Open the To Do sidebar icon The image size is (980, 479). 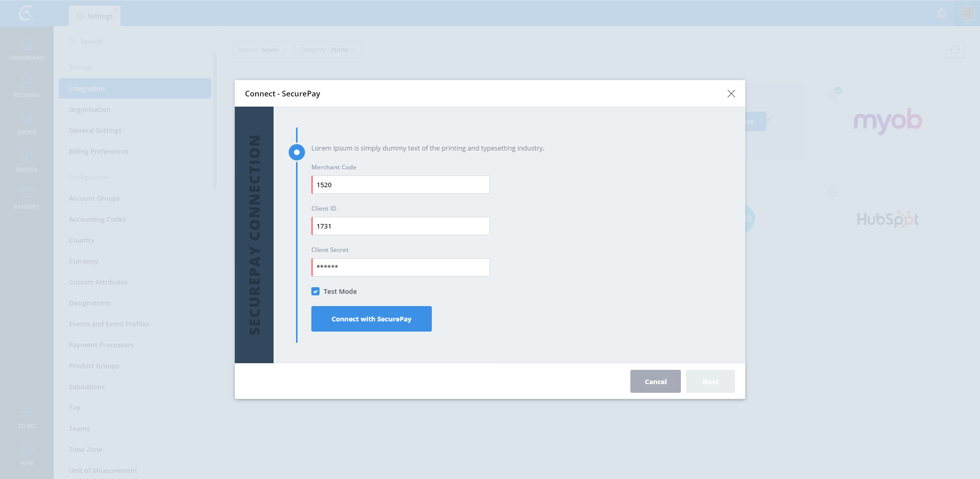[x=27, y=417]
